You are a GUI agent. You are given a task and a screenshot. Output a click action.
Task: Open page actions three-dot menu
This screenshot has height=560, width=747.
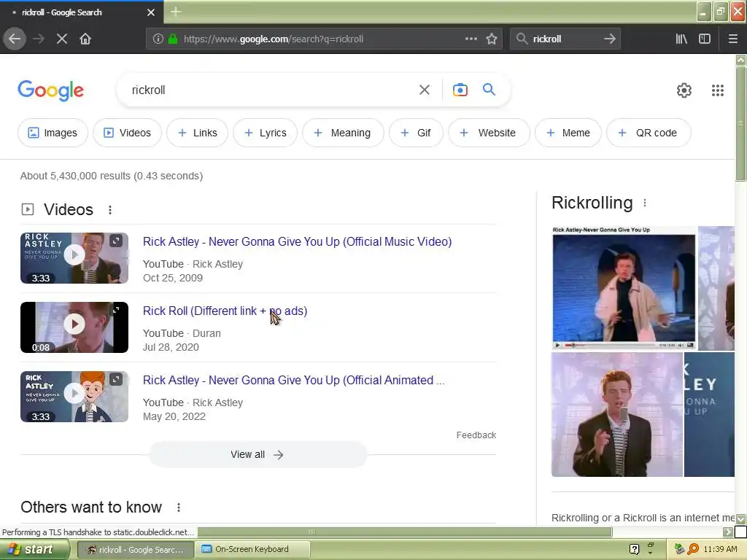tap(471, 39)
